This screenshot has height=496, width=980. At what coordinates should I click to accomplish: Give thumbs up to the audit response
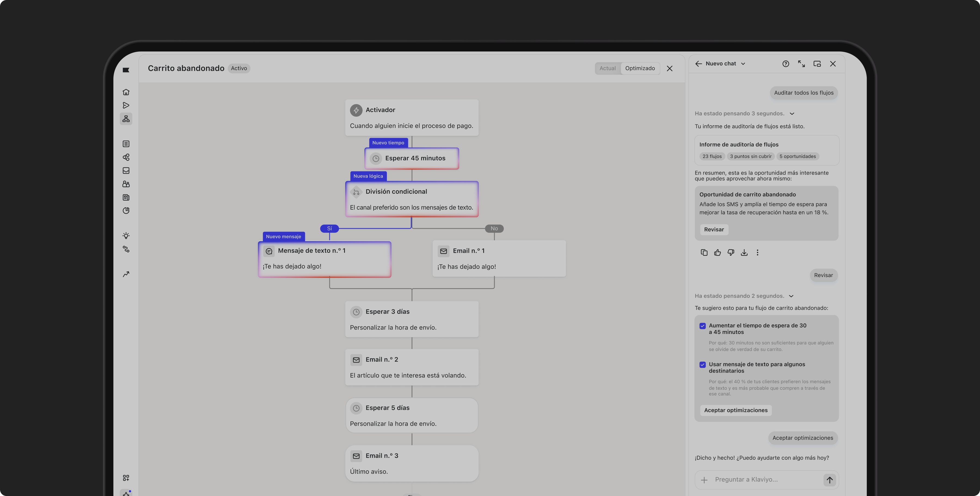pos(718,252)
